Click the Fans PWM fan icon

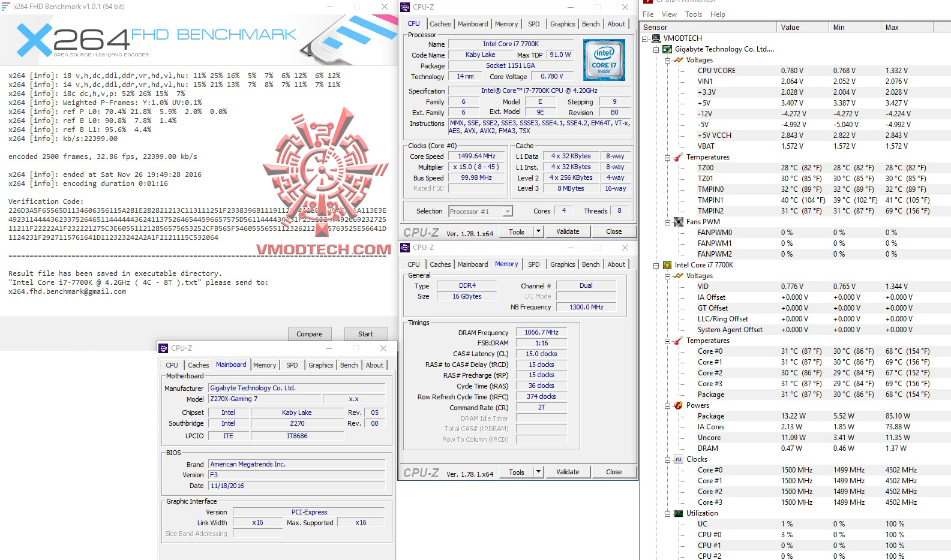[679, 222]
